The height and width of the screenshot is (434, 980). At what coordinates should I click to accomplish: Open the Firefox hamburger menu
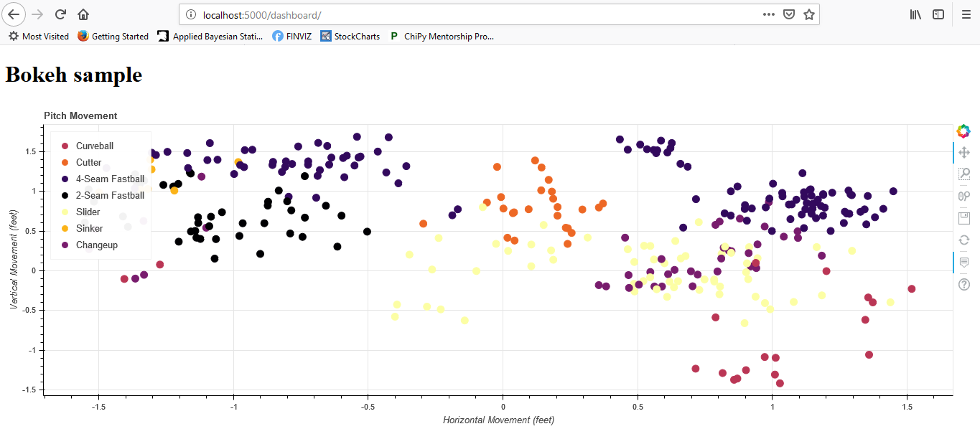pyautogui.click(x=966, y=14)
